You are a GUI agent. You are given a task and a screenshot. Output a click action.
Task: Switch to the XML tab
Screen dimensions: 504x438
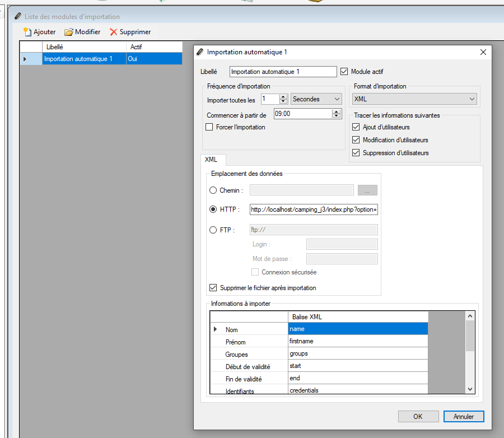pyautogui.click(x=213, y=160)
